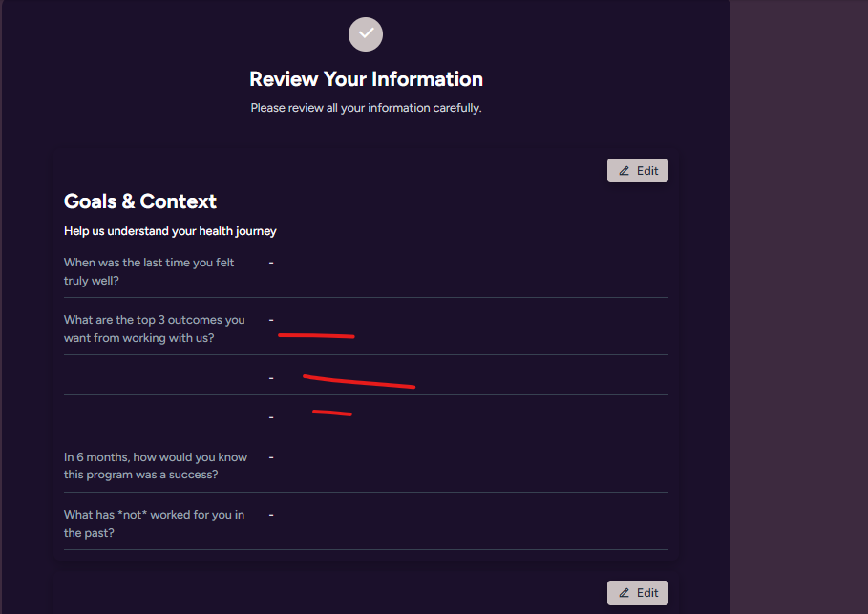Click the longest red underline annotation
868x614 pixels.
pyautogui.click(x=359, y=382)
